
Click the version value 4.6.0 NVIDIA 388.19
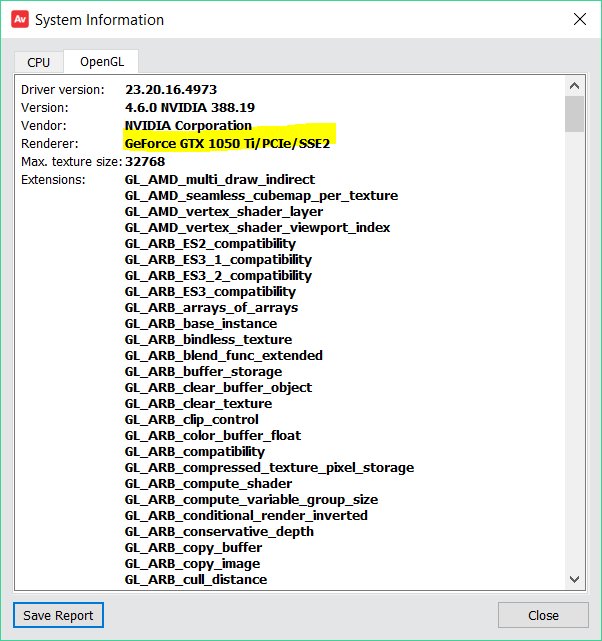[190, 108]
